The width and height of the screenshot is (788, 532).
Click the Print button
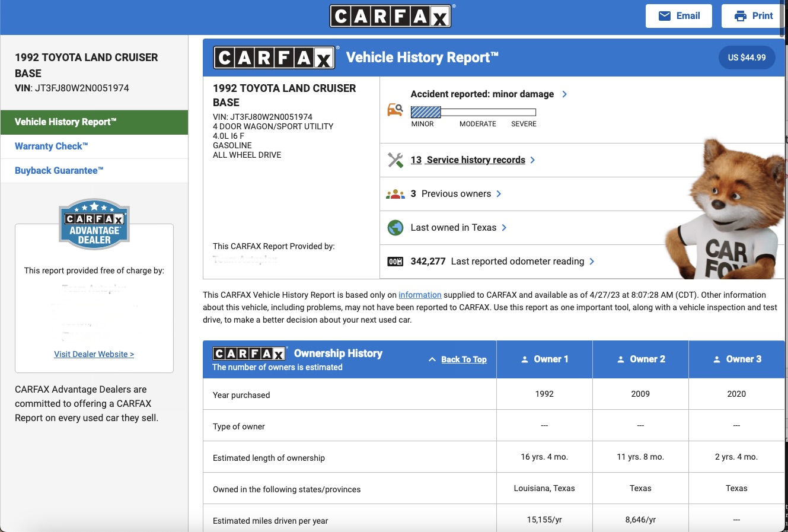[753, 16]
